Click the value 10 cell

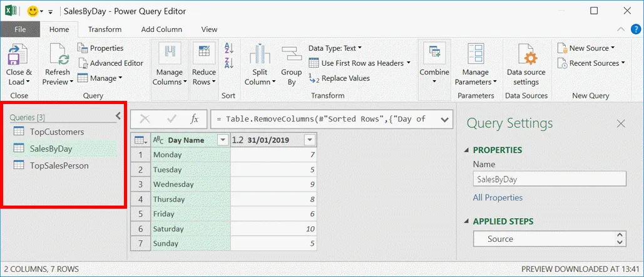[273, 229]
